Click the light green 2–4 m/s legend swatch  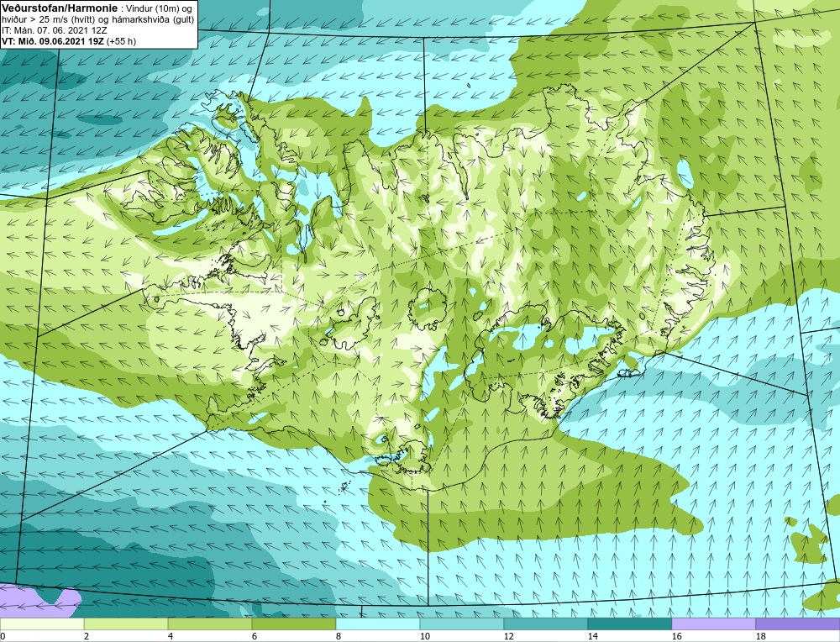126,624
